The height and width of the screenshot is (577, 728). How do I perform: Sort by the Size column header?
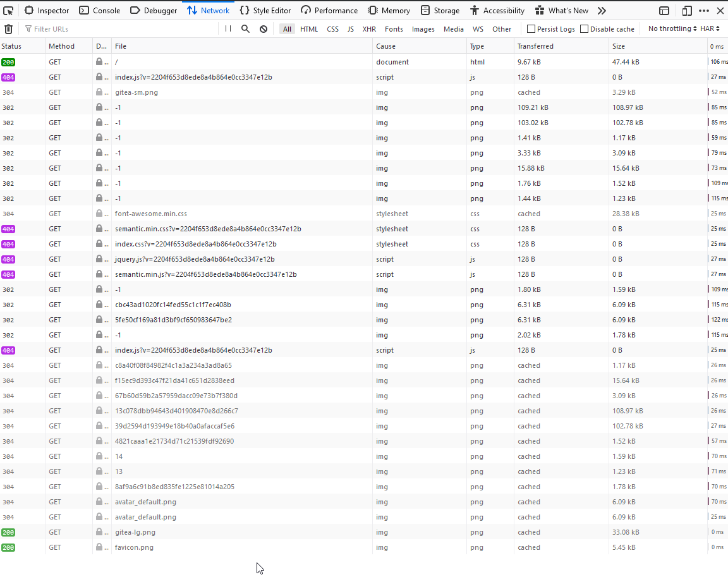tap(658, 46)
